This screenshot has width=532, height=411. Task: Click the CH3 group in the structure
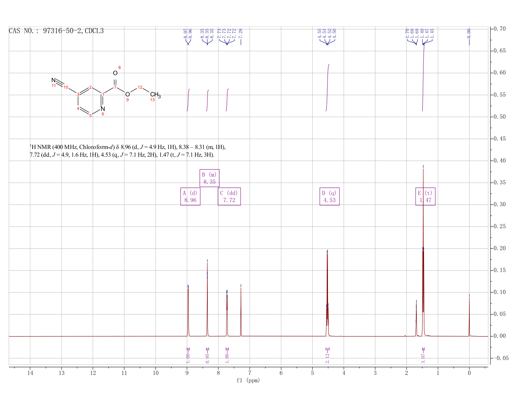155,95
